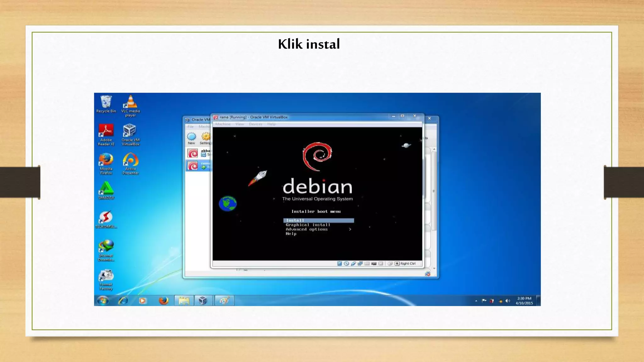Open the taskbar clock and date
The image size is (644, 362).
click(524, 301)
